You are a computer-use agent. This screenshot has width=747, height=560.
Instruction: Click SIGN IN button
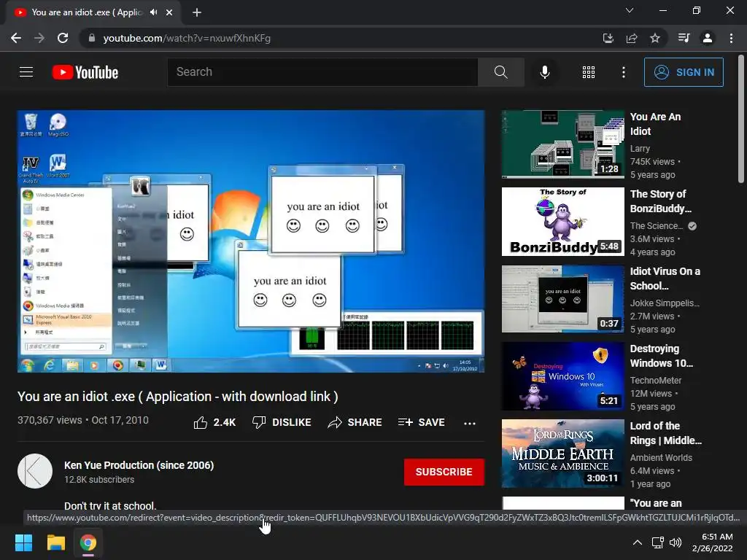tap(684, 72)
